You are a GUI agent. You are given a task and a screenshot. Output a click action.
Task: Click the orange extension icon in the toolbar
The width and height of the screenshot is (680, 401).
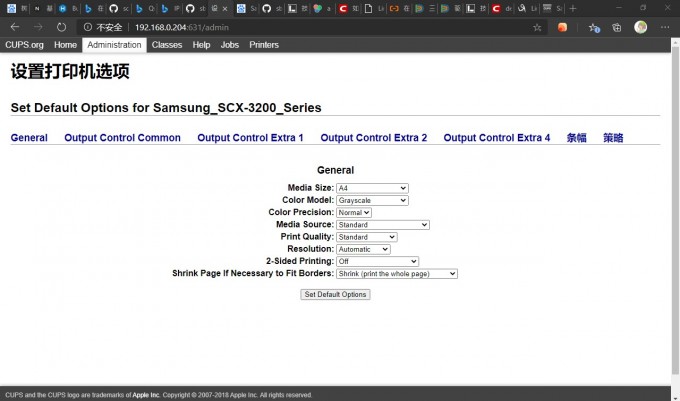563,27
